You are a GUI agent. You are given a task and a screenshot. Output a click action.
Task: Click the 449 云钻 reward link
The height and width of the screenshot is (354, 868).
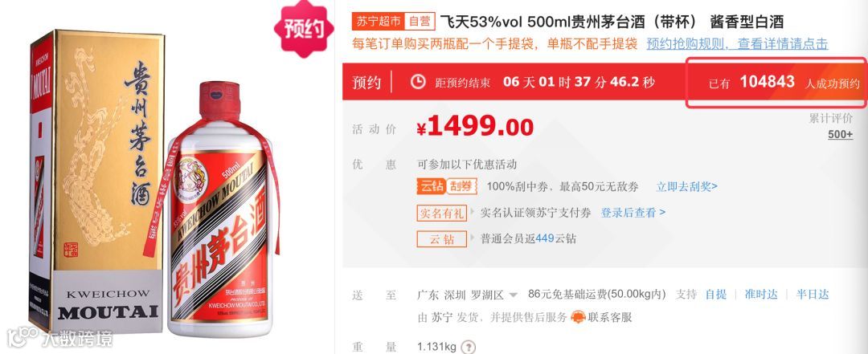(545, 239)
